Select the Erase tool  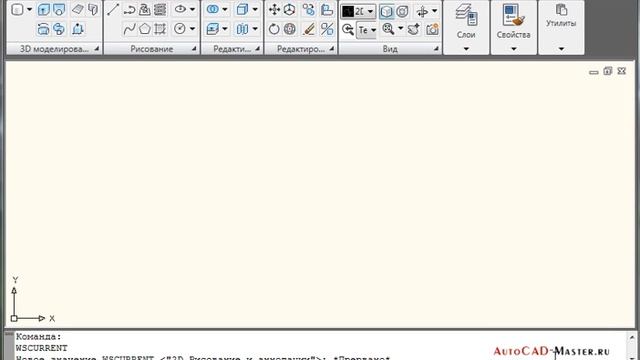pos(309,29)
